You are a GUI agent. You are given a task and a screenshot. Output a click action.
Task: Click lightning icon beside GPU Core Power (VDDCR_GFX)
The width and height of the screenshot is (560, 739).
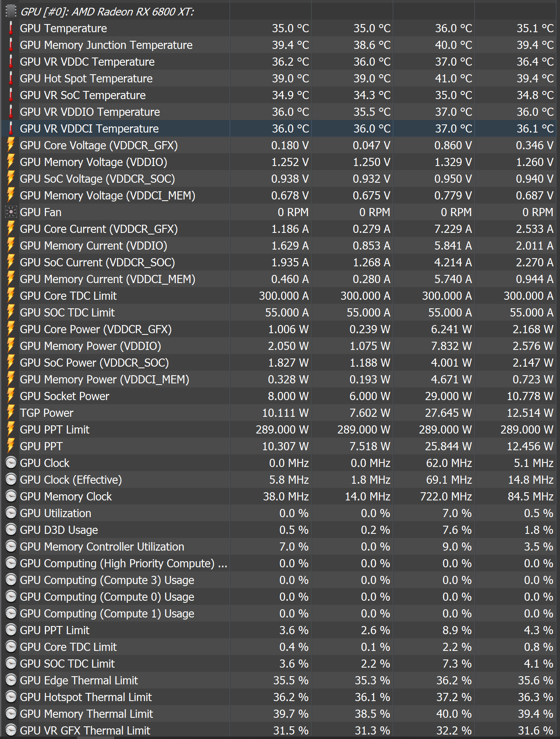click(x=11, y=329)
